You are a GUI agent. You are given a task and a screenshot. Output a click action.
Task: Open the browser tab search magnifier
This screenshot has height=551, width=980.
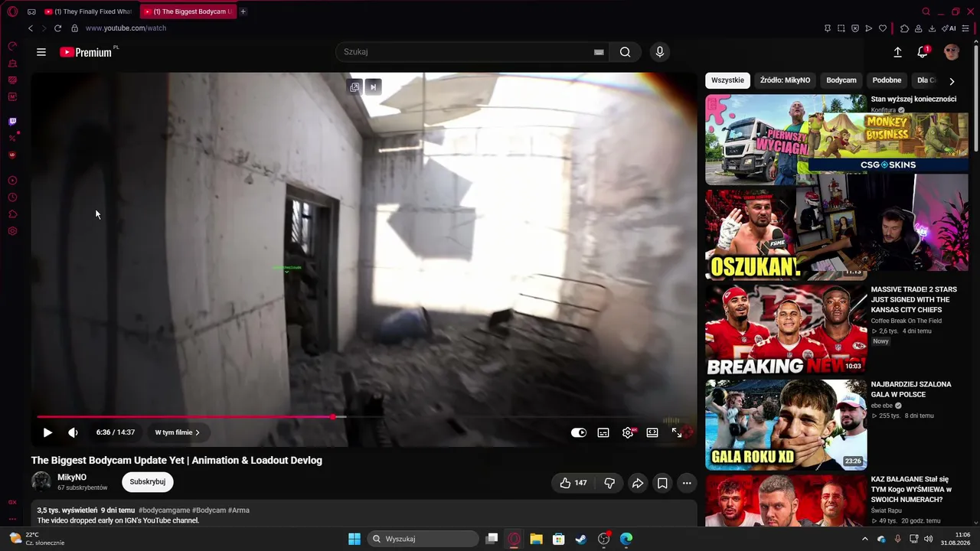click(x=926, y=11)
